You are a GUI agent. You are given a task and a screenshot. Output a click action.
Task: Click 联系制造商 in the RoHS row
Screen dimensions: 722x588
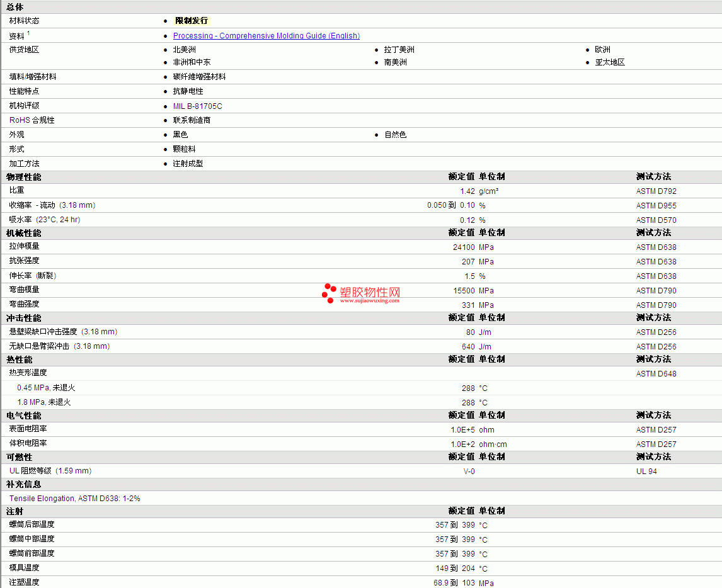click(x=192, y=120)
